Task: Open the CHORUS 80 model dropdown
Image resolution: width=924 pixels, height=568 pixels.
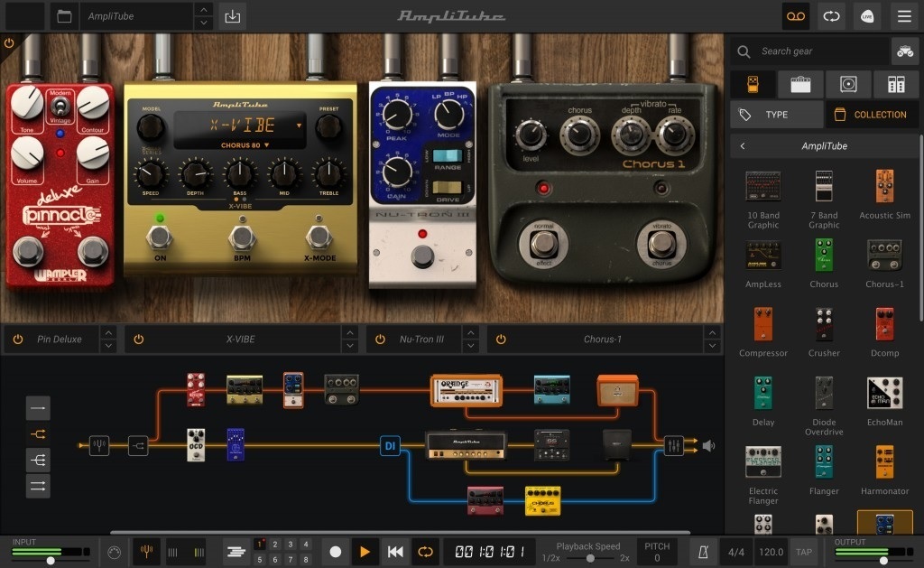Action: tap(245, 144)
